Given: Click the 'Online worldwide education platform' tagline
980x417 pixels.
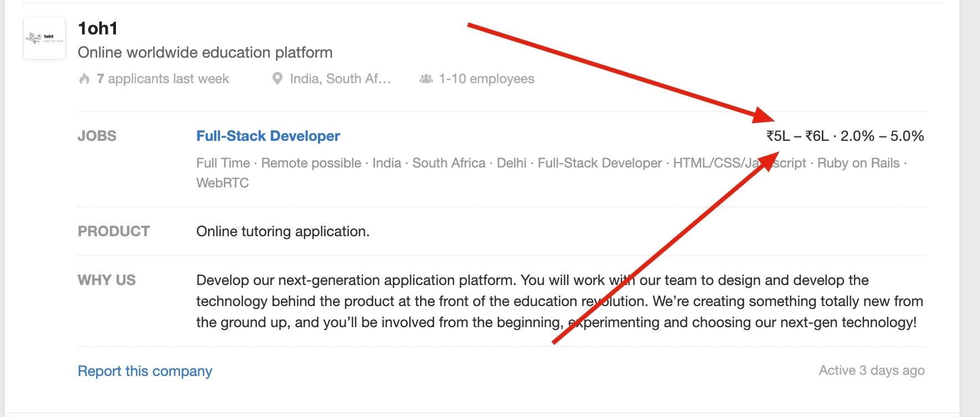Looking at the screenshot, I should 205,53.
